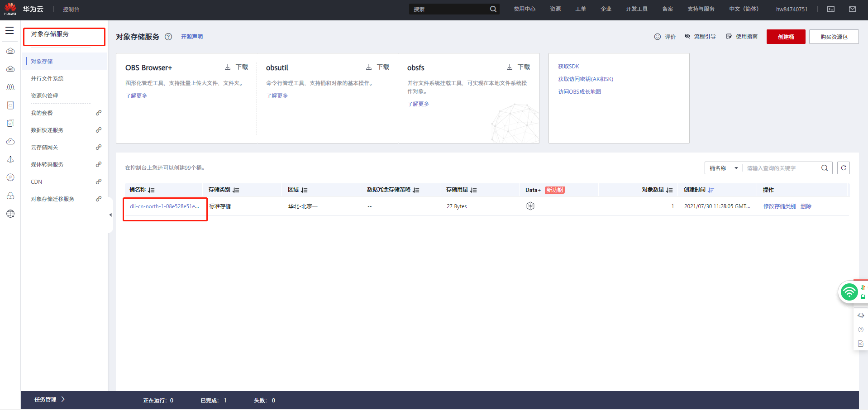This screenshot has height=411, width=868.
Task: Click the globe icon in the left rail
Action: click(10, 214)
